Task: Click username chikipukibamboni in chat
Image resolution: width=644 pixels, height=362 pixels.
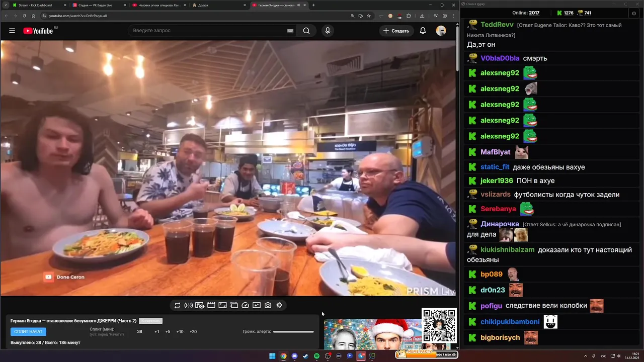Action: click(510, 322)
